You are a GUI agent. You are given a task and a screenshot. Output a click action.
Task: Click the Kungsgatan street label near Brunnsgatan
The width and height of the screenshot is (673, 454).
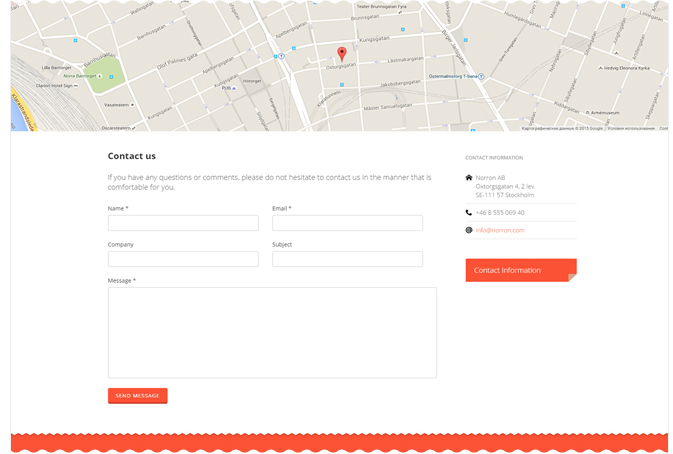[x=374, y=39]
